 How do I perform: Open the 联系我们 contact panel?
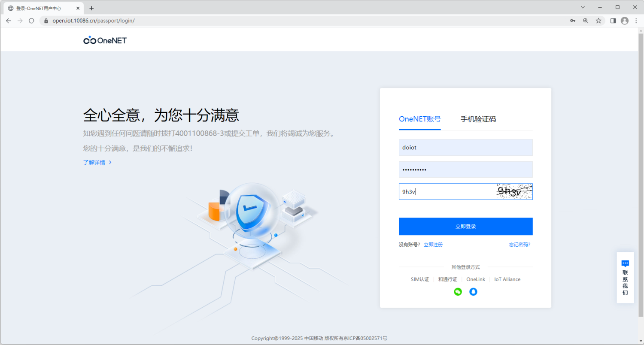click(x=625, y=278)
